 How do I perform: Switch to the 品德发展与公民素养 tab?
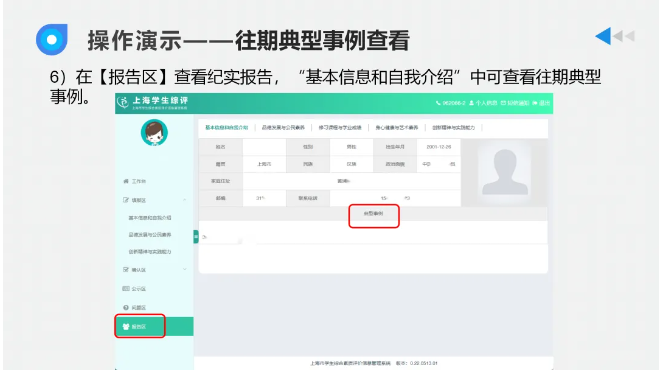click(283, 128)
